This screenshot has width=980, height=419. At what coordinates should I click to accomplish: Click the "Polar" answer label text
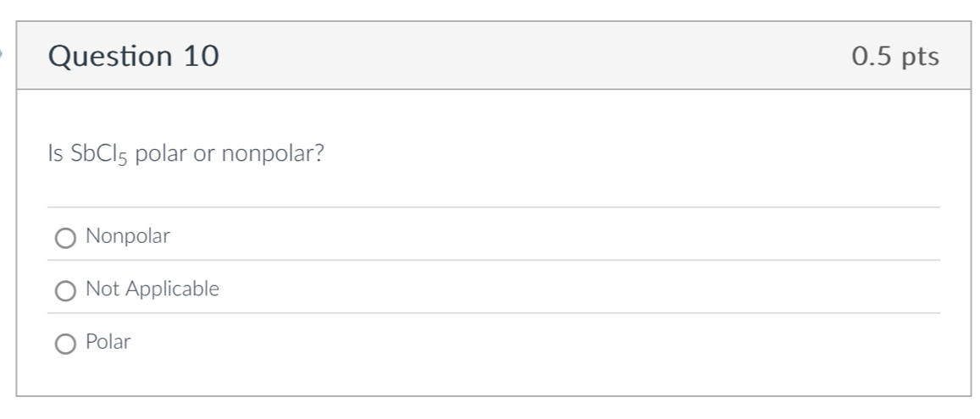pos(108,343)
